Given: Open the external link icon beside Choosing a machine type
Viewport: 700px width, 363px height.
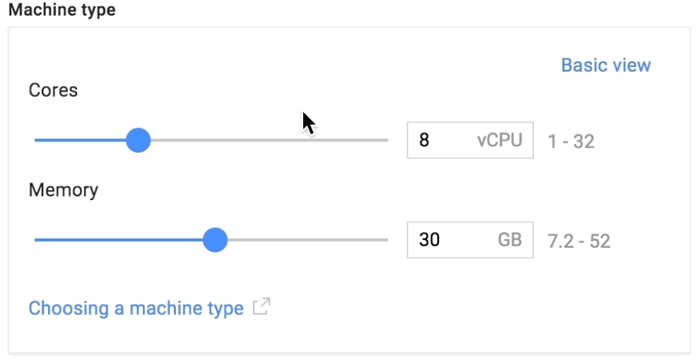Looking at the screenshot, I should point(262,307).
